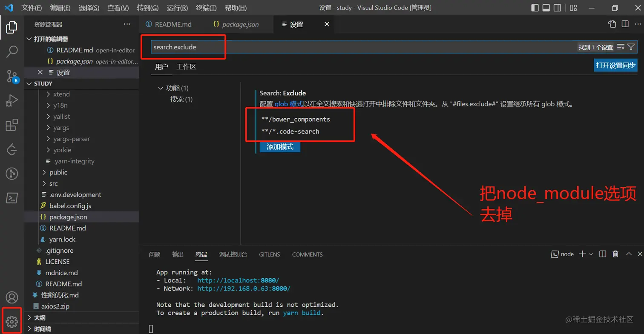Open the 终端(T) menu
This screenshot has height=334, width=644.
[207, 8]
